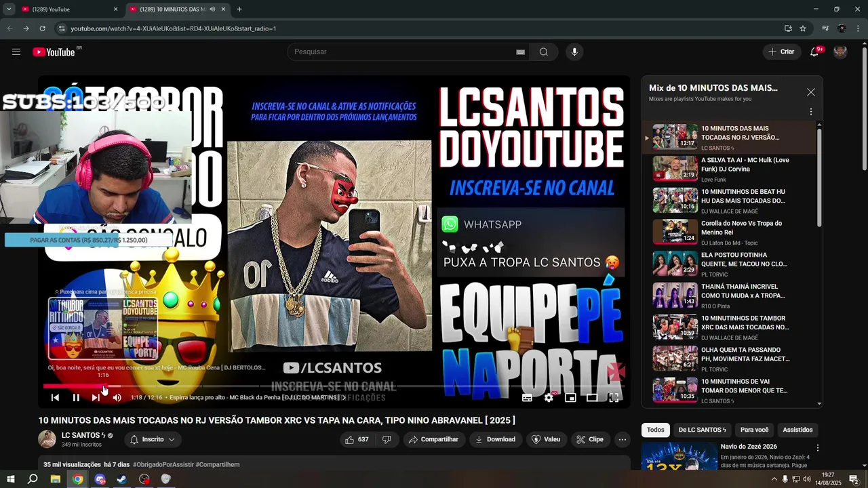
Task: Toggle subtitles in the player
Action: point(527,398)
